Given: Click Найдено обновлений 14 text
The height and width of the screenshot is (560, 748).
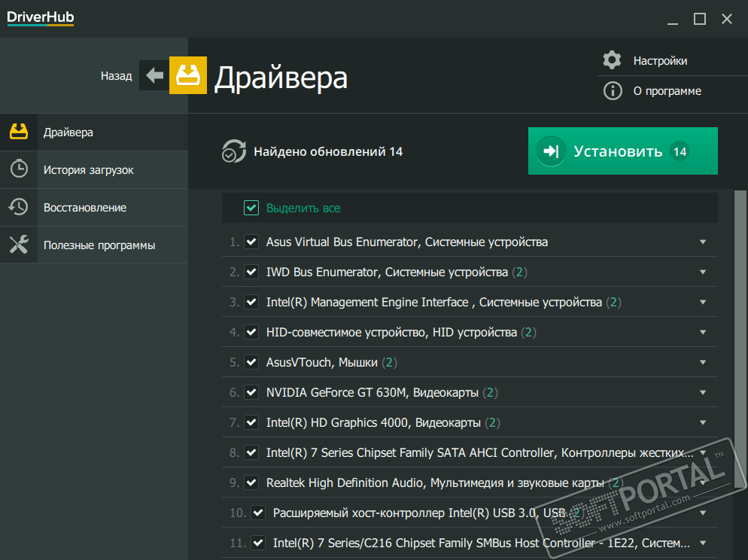Looking at the screenshot, I should click(328, 152).
